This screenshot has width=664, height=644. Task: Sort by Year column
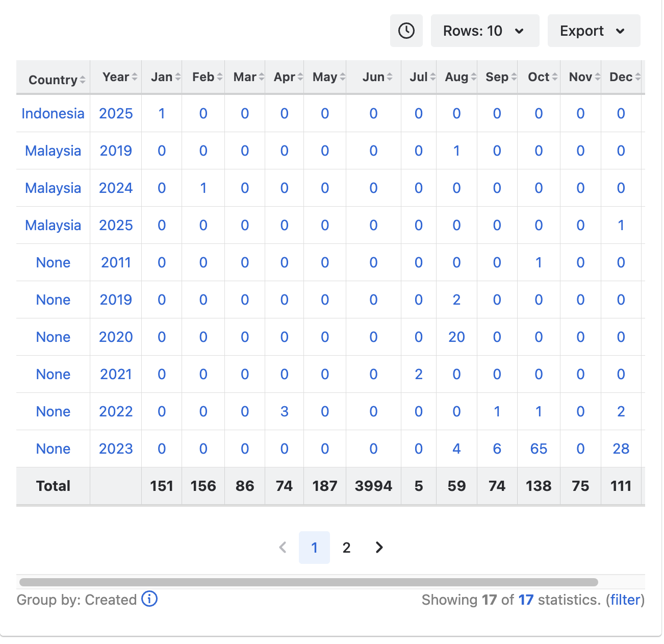point(116,77)
